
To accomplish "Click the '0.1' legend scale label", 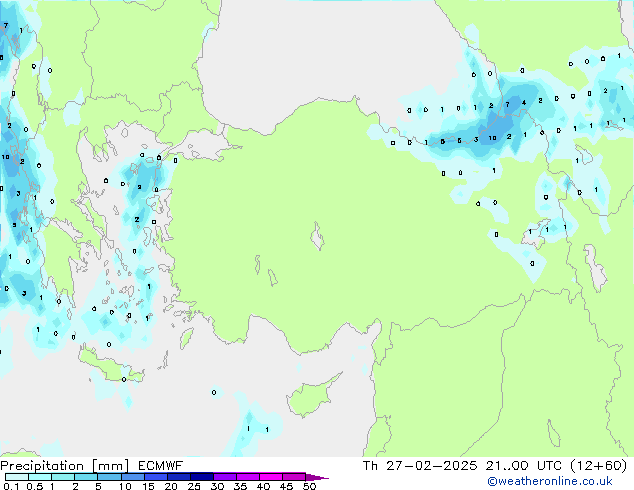I will coord(11,486).
